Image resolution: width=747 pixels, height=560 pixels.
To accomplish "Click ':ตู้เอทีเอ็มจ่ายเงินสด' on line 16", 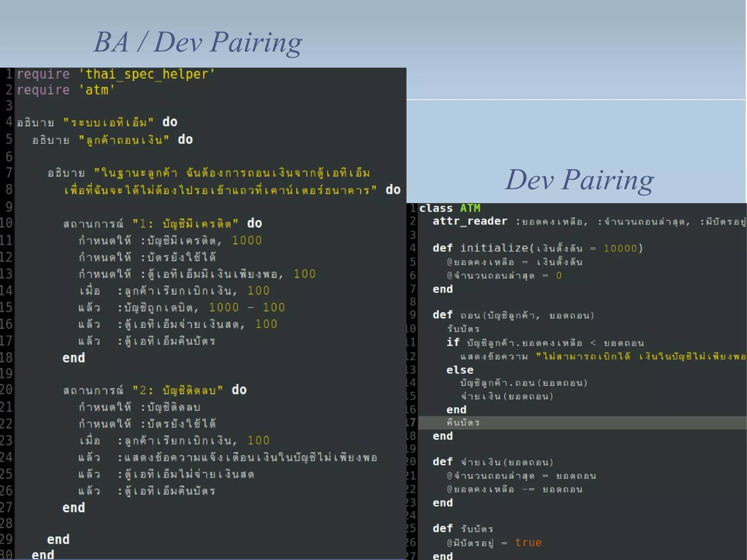I will 178,324.
